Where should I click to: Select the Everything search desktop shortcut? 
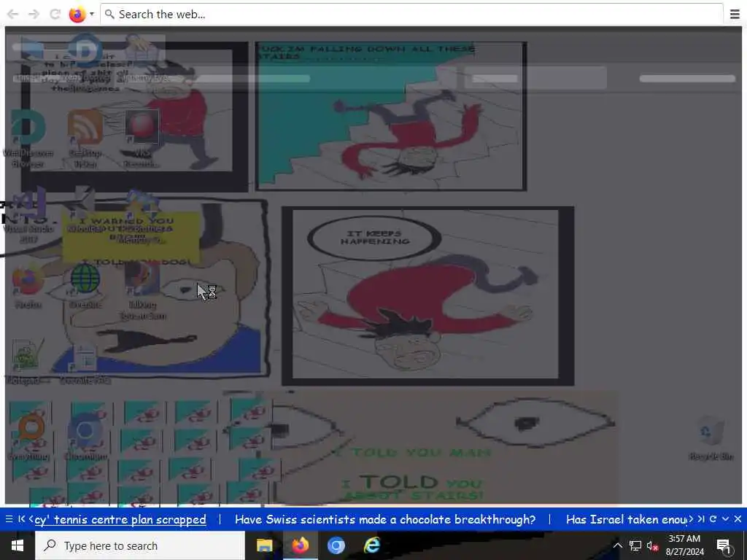(29, 437)
